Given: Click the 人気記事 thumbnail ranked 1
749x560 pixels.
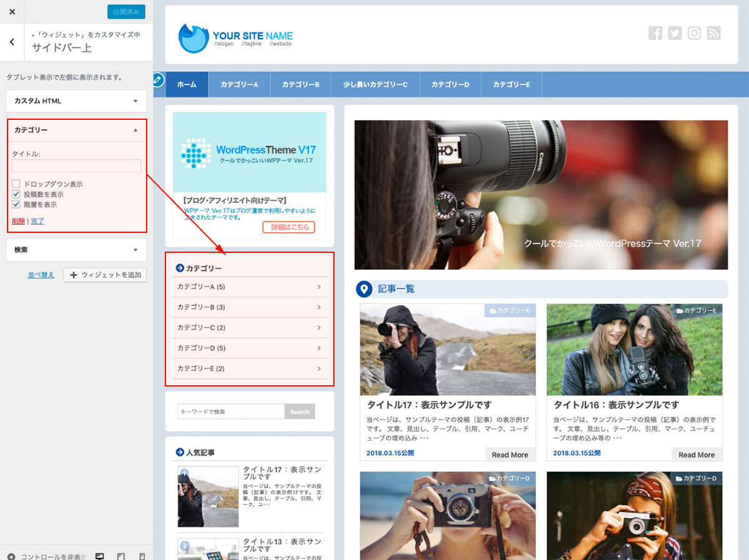Looking at the screenshot, I should [208, 497].
